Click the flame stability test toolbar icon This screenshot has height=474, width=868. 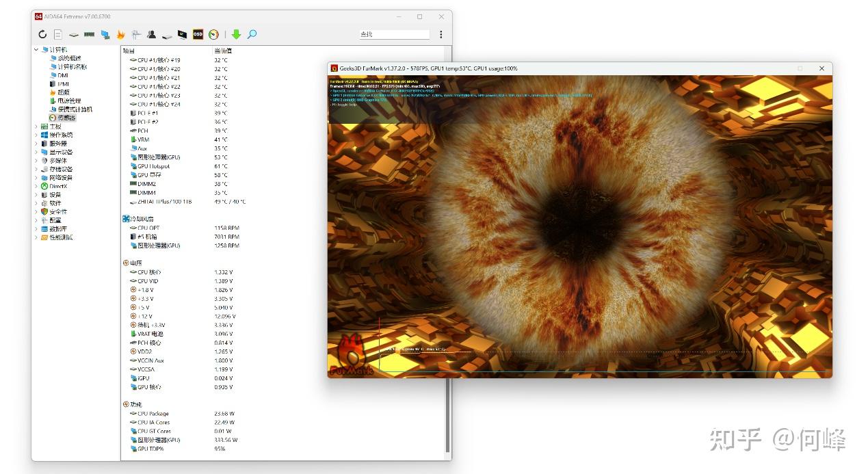click(120, 34)
